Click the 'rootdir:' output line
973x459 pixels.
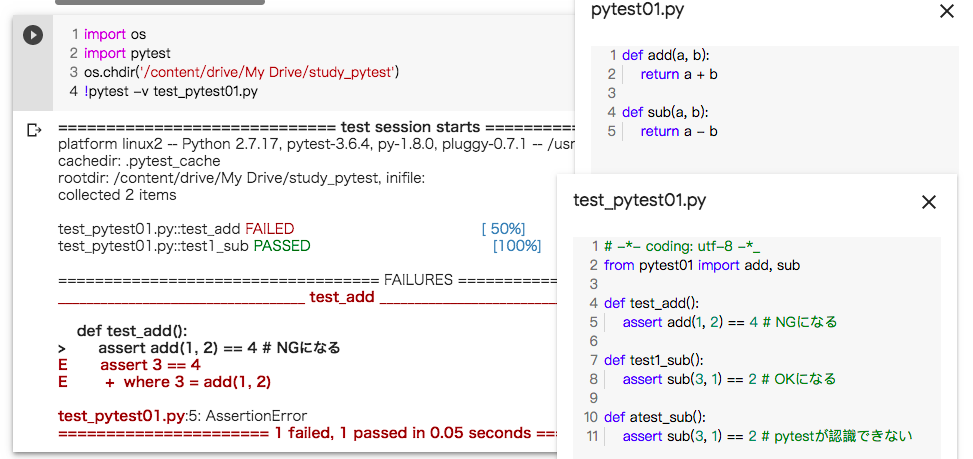pos(241,179)
